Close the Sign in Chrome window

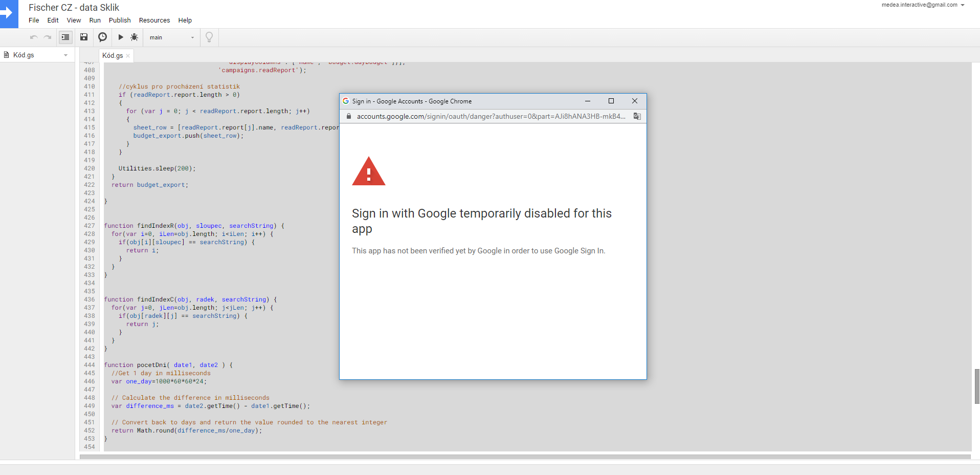pos(635,101)
